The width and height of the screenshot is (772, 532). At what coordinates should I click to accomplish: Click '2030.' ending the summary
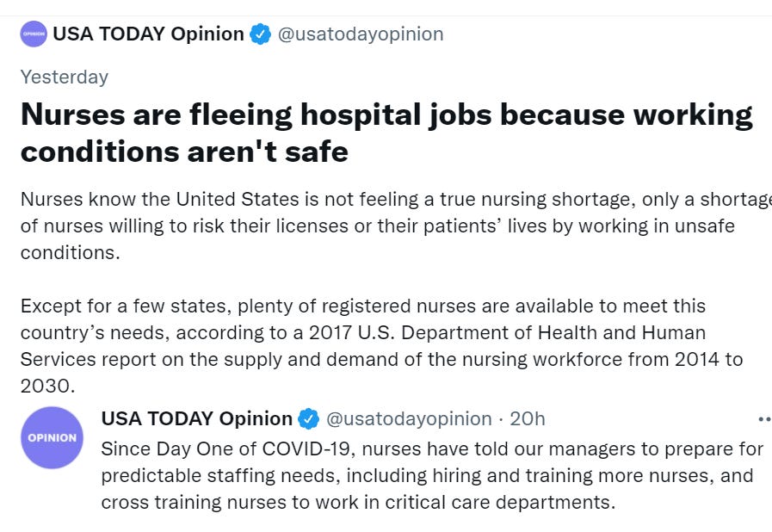tap(47, 386)
